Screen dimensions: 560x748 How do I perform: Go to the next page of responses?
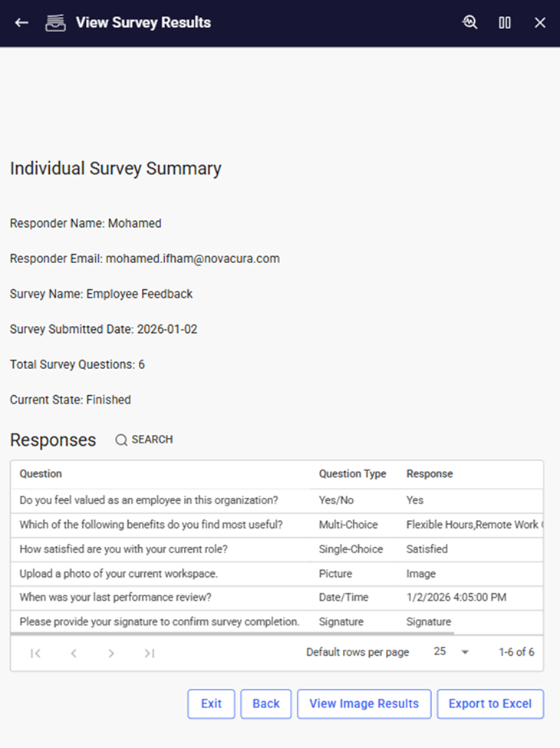click(x=111, y=653)
